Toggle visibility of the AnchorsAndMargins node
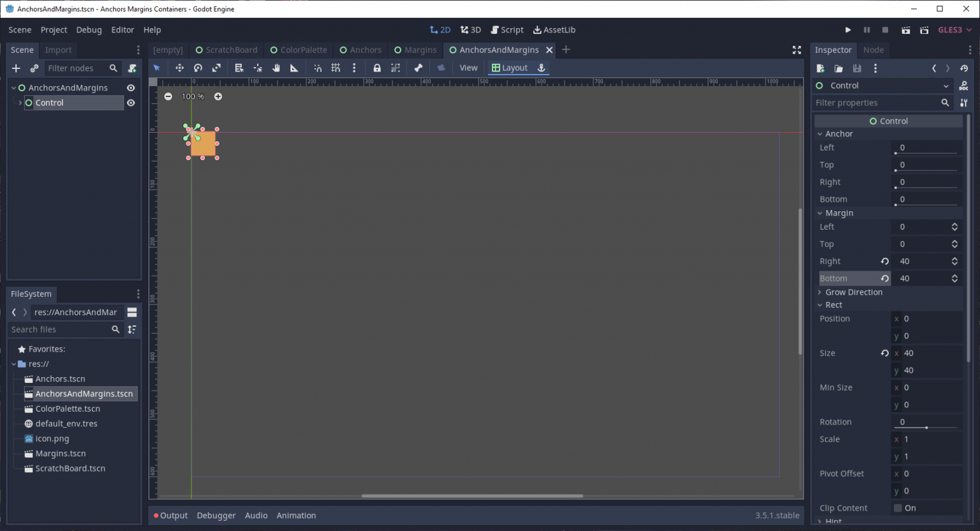 130,87
